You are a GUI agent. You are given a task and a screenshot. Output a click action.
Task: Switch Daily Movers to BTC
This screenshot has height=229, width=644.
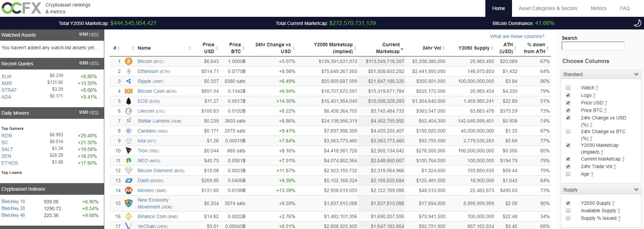(95, 112)
